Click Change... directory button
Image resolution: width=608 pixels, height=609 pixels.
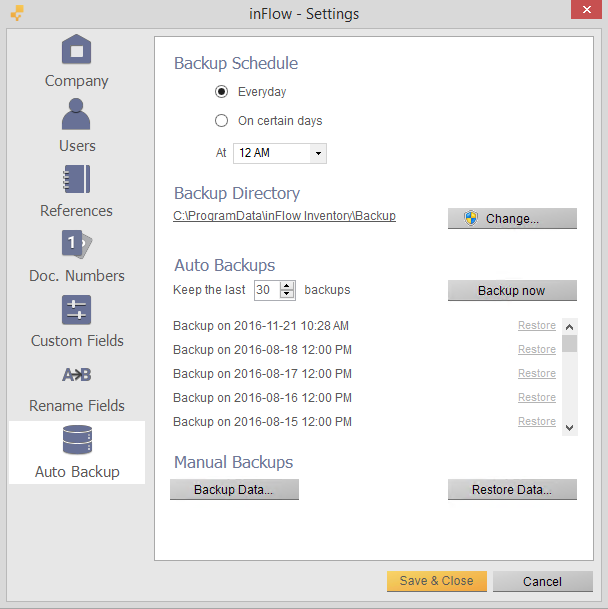click(x=512, y=218)
